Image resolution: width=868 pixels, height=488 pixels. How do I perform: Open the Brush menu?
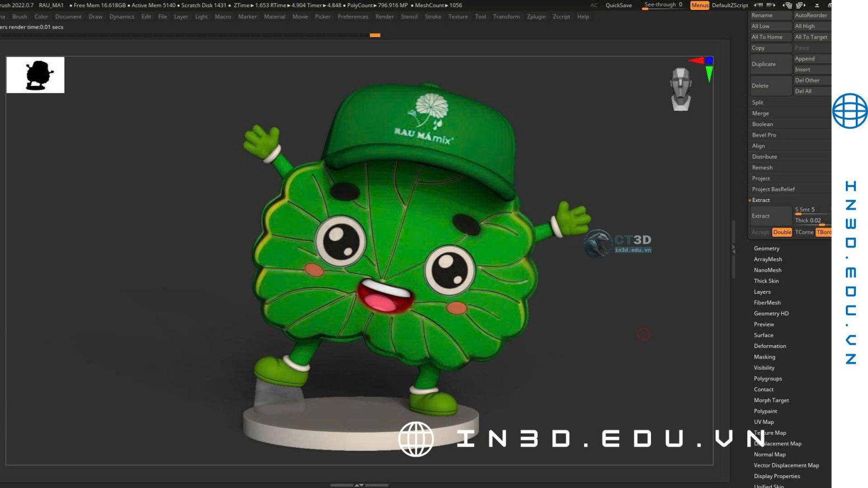20,17
